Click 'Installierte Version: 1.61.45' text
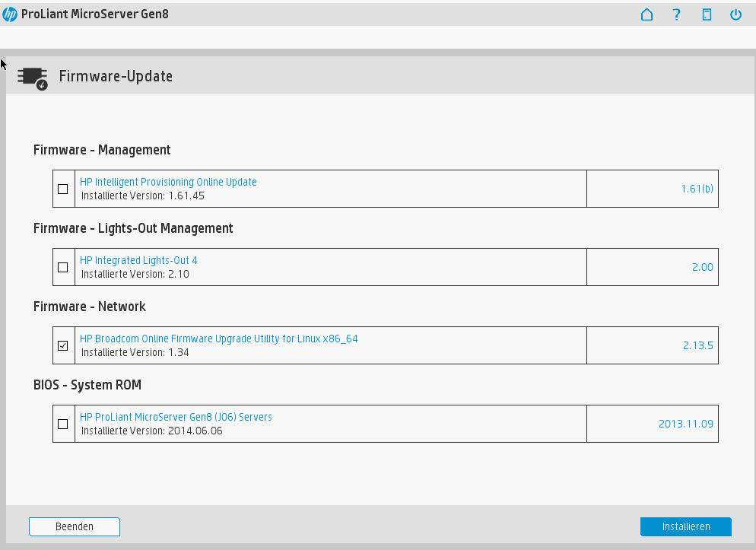This screenshot has height=550, width=756. pyautogui.click(x=143, y=196)
